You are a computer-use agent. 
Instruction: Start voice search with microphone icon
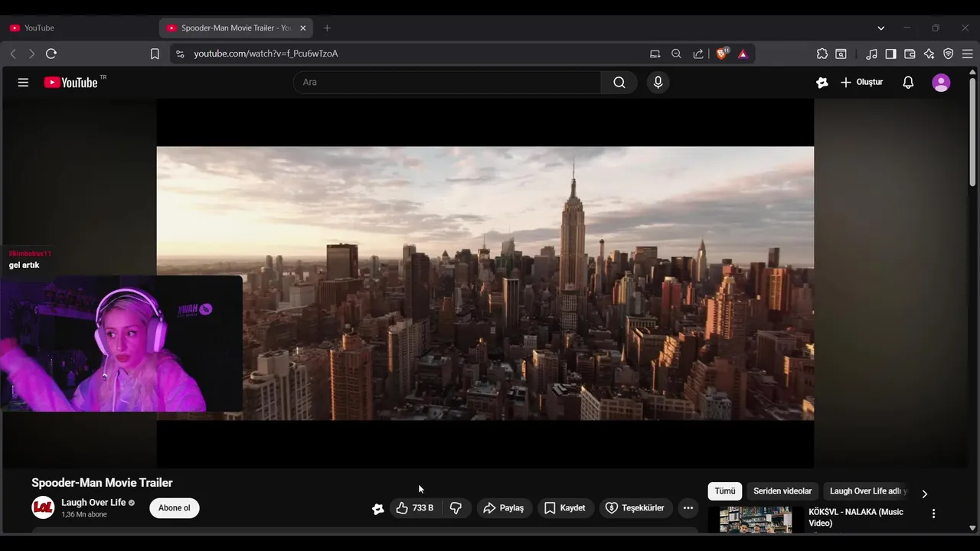point(658,83)
